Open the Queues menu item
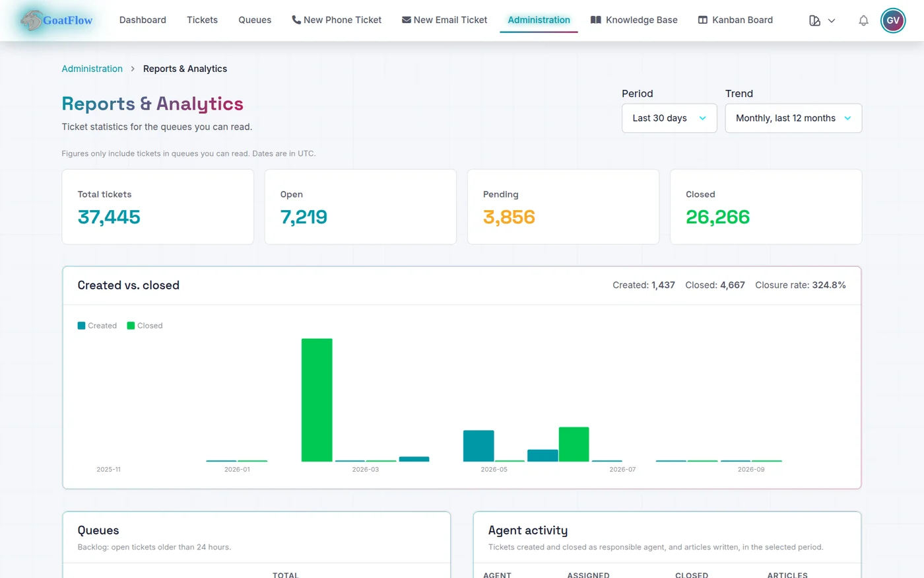This screenshot has height=578, width=924. coord(255,20)
